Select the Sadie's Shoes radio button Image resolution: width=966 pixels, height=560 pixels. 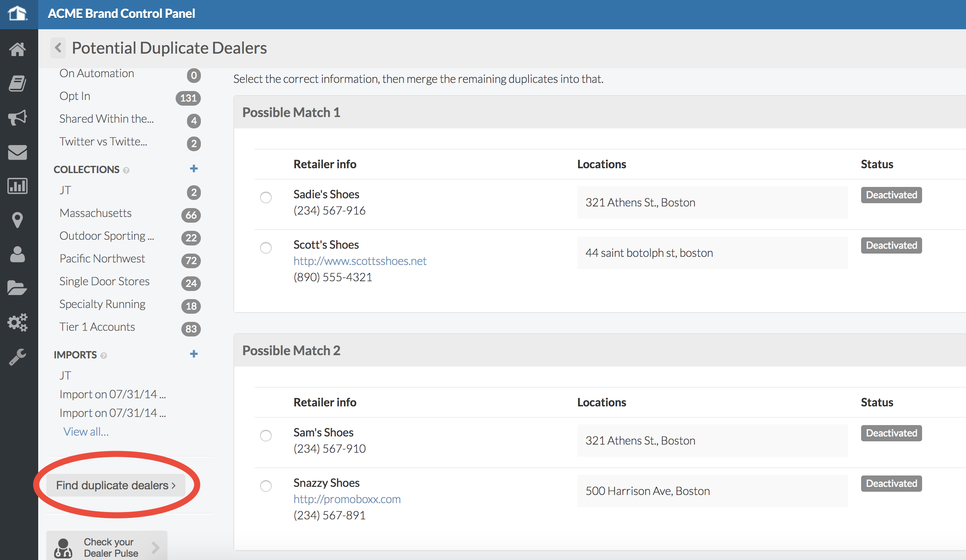[266, 198]
